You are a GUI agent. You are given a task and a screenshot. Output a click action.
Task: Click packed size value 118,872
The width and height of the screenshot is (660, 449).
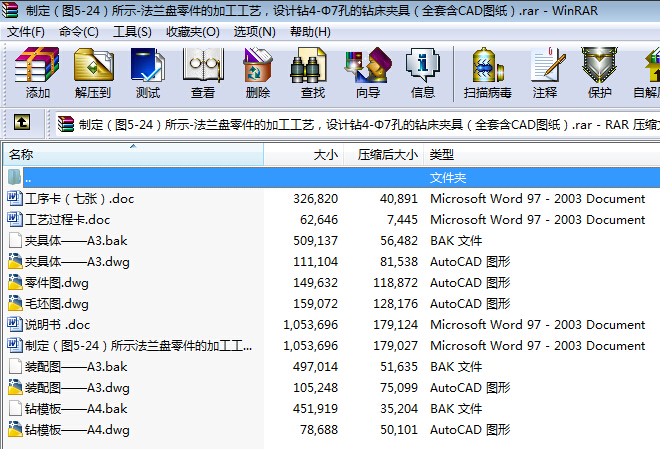point(396,283)
